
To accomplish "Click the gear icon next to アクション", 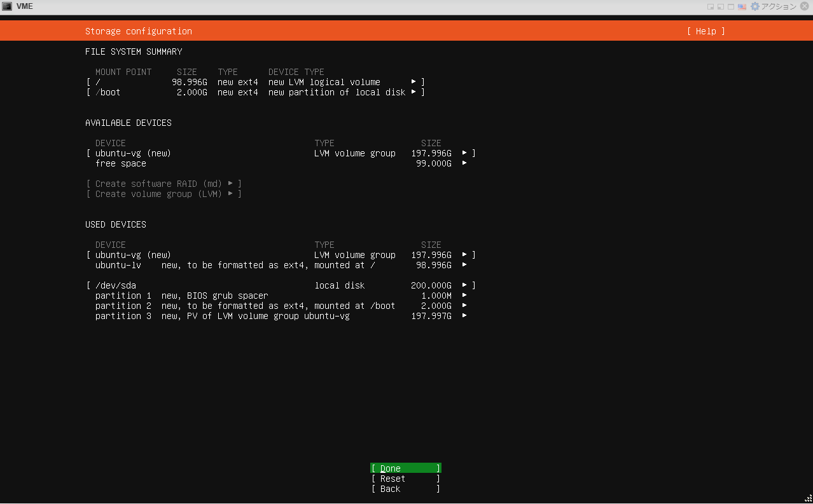I will click(x=754, y=6).
